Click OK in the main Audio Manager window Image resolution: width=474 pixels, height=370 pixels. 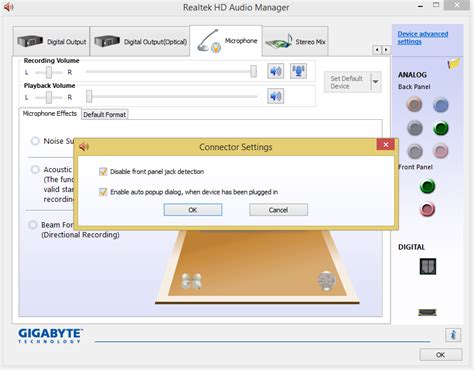(x=441, y=355)
